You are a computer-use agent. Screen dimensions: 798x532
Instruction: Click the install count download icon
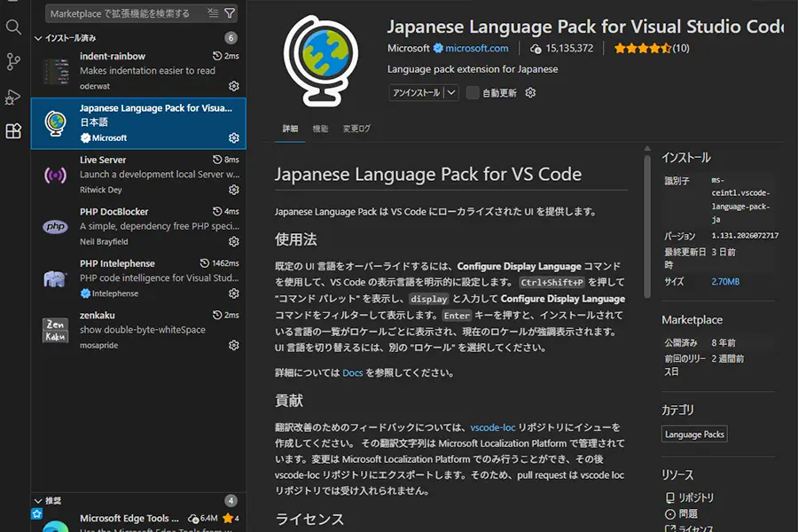(536, 49)
